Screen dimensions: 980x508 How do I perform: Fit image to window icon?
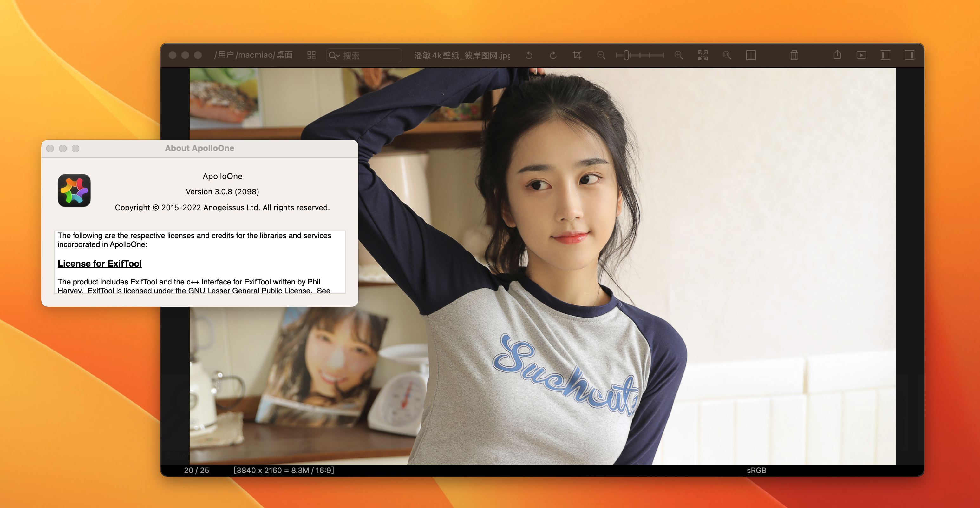coord(703,56)
